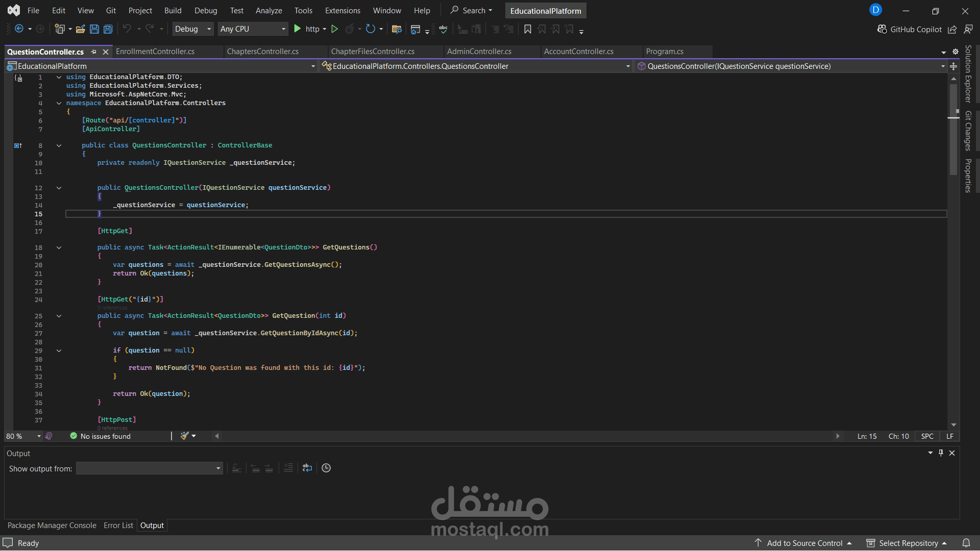The width and height of the screenshot is (980, 551).
Task: Toggle bookmark on current line
Action: pyautogui.click(x=528, y=29)
